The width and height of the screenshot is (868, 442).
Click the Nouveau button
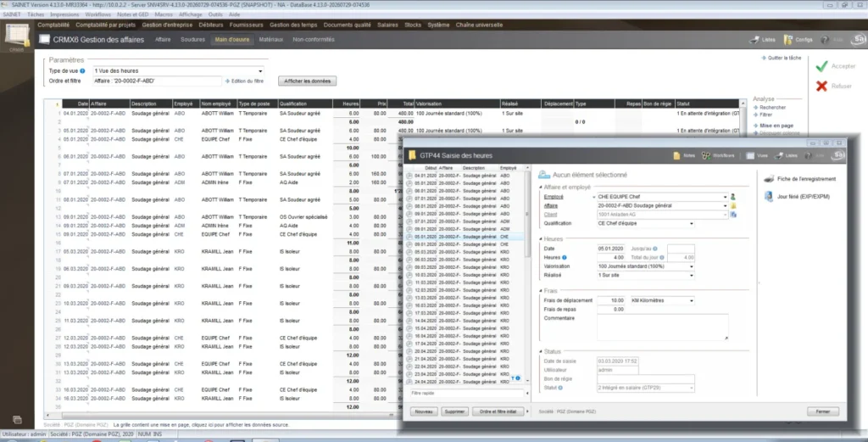424,411
